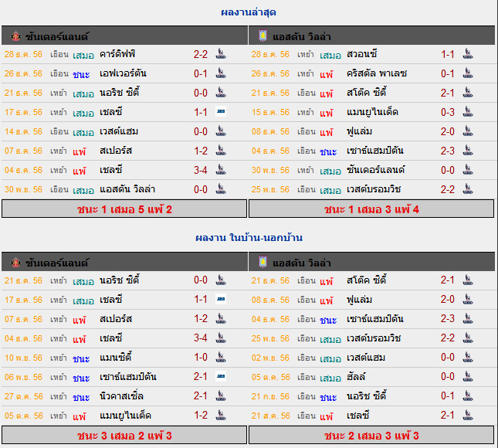Image resolution: width=498 pixels, height=448 pixels.
Task: Click the league icon in the 21 ก.ย. 56 นอริช ซิตี้ 0-1 row
Action: 468,396
